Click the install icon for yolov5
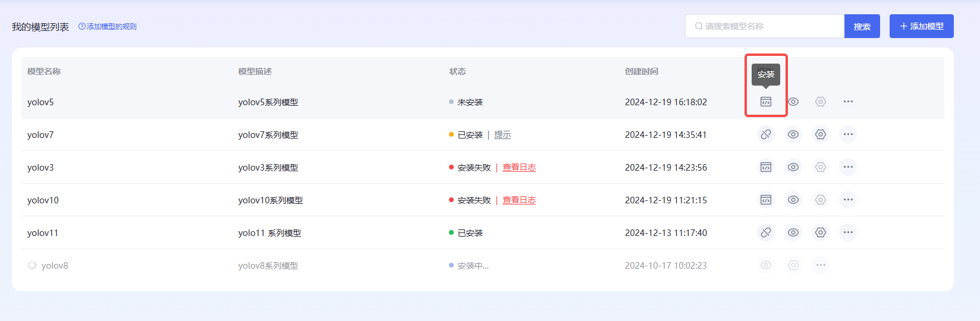This screenshot has height=321, width=980. 766,102
